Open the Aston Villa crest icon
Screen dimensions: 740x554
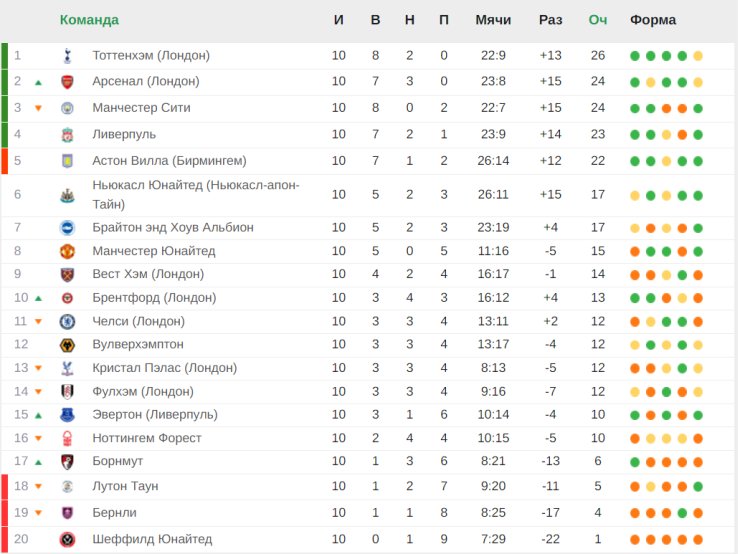click(67, 161)
